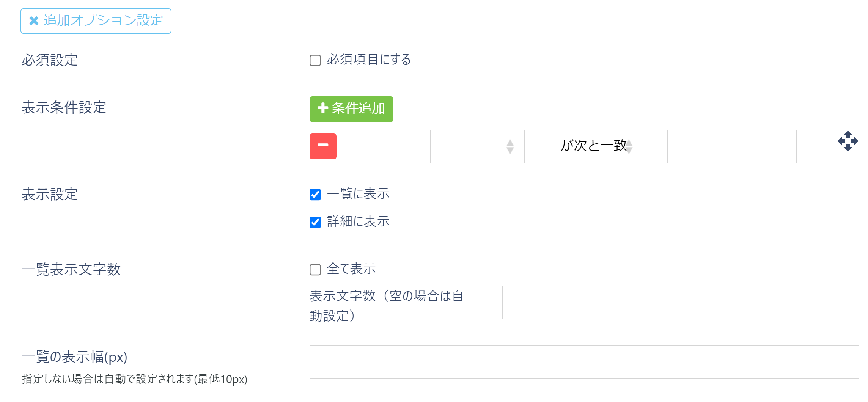Click the plus icon on 条件追加 button
The height and width of the screenshot is (402, 868).
pyautogui.click(x=323, y=109)
